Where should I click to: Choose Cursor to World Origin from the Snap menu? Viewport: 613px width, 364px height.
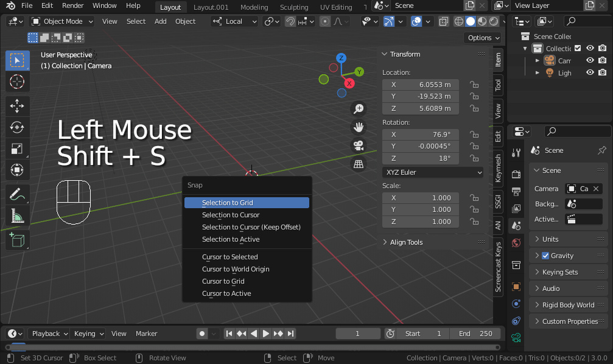pyautogui.click(x=235, y=268)
